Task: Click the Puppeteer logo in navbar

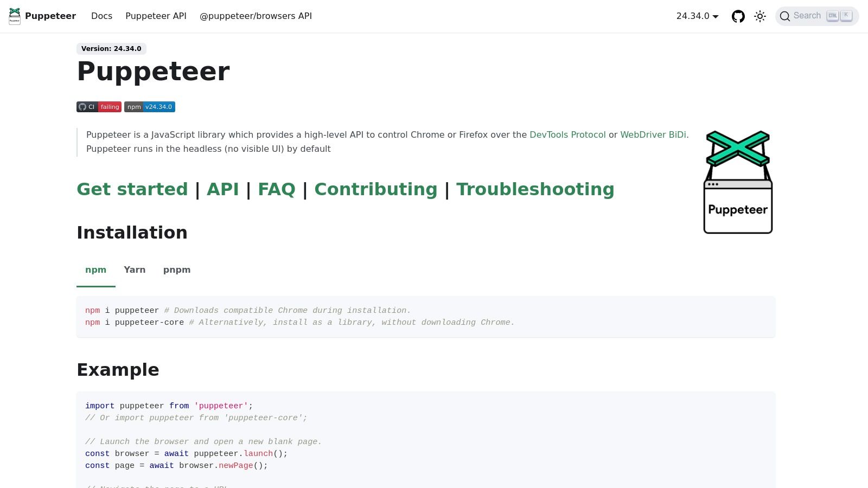Action: click(x=15, y=16)
